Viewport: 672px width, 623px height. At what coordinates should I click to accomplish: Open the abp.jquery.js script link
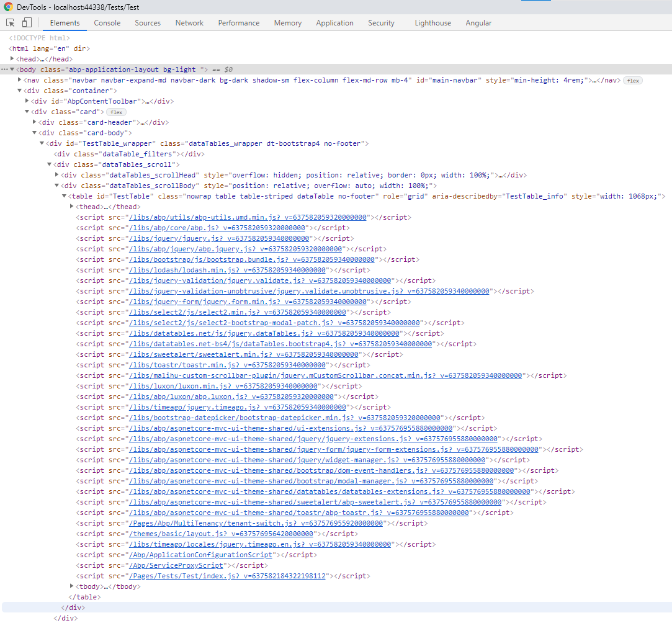click(235, 249)
